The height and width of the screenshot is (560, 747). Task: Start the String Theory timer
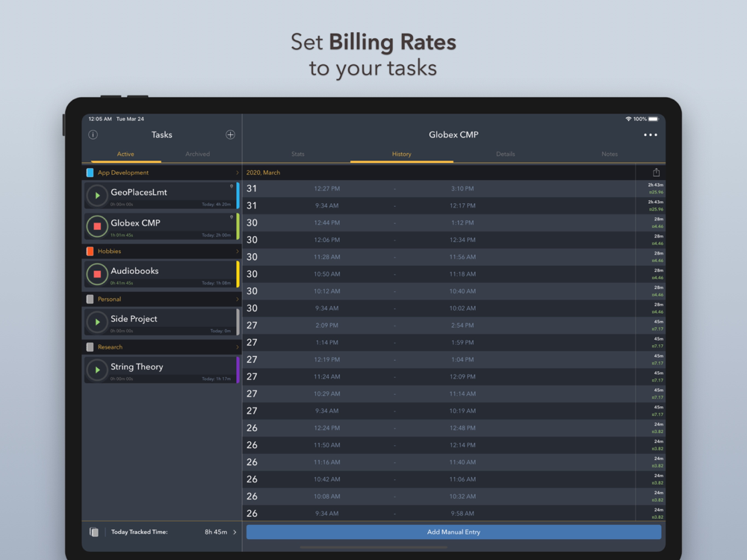[x=97, y=370]
